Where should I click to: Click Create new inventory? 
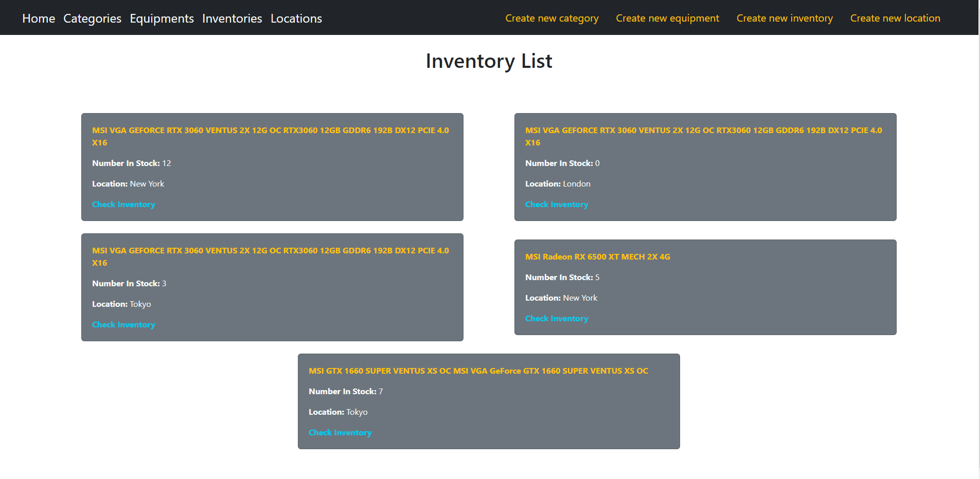click(x=784, y=18)
